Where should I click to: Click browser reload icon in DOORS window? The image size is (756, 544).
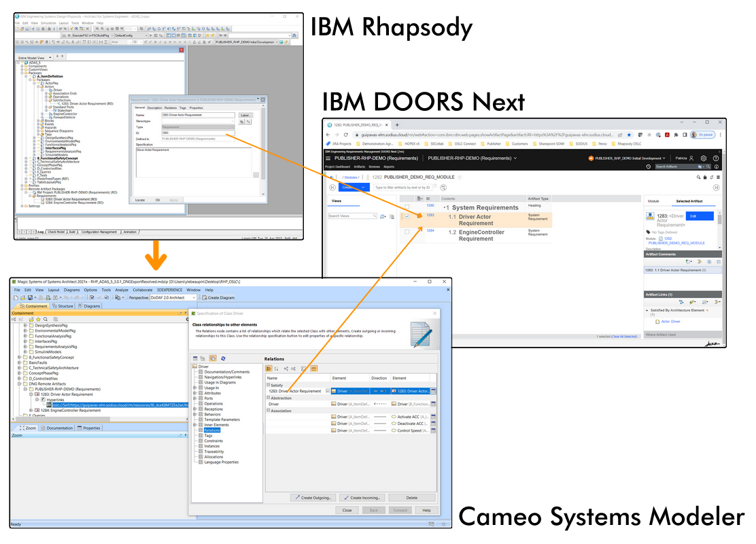[345, 135]
